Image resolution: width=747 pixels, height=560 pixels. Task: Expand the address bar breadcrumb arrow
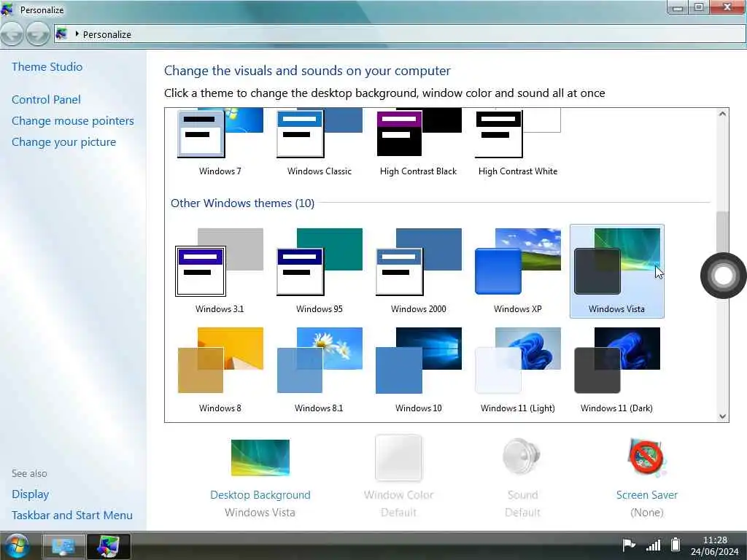click(x=77, y=34)
